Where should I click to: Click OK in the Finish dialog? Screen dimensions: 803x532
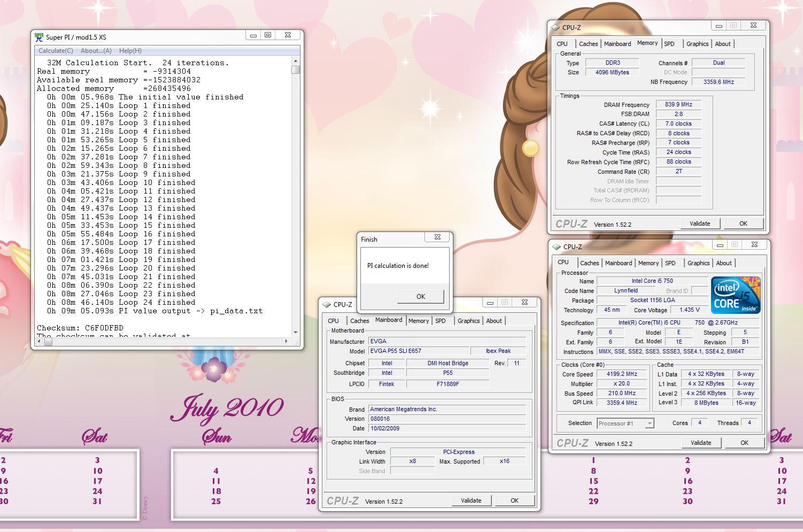pyautogui.click(x=421, y=296)
